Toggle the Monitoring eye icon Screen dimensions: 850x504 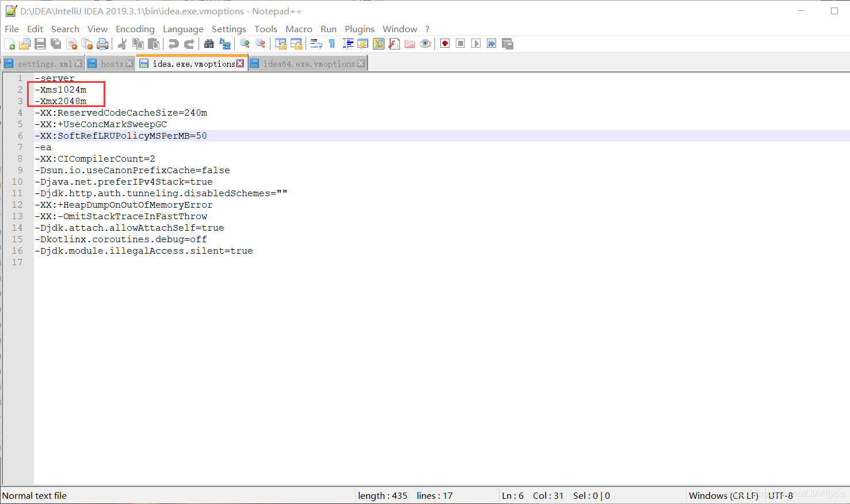coord(425,44)
